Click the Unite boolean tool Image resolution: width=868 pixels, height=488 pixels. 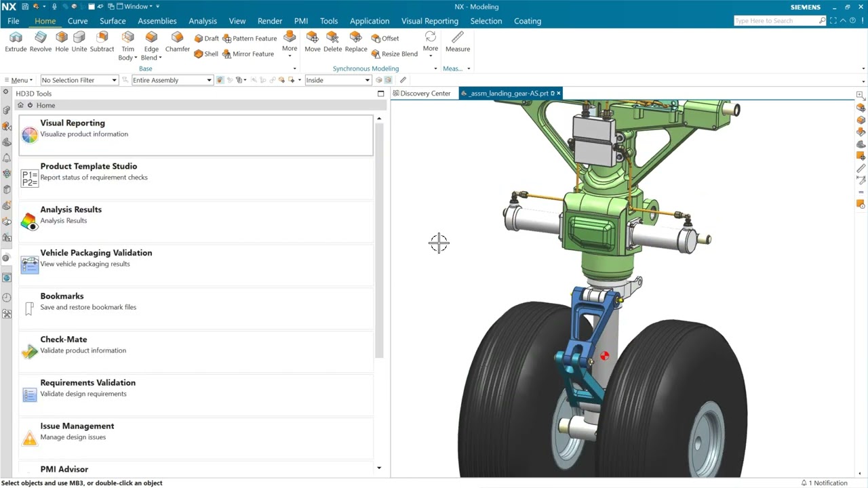pyautogui.click(x=79, y=41)
